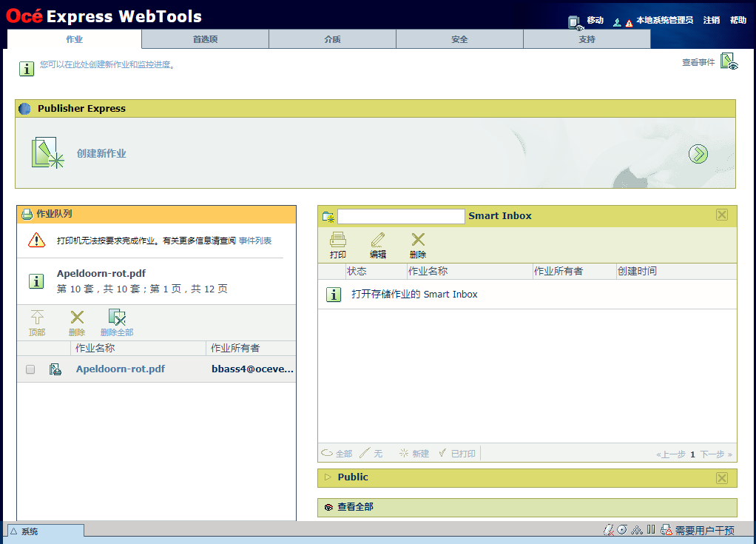Click the red warning icon in job queue
The width and height of the screenshot is (756, 544).
coord(37,240)
